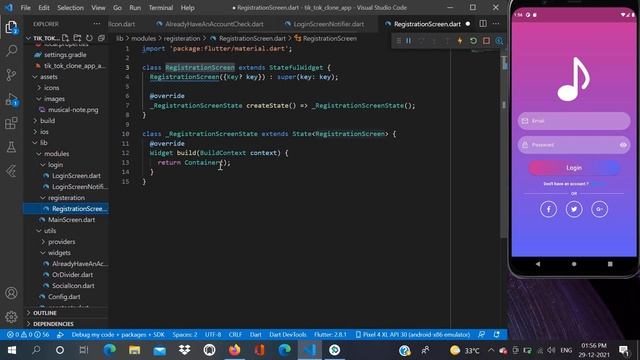This screenshot has height=360, width=640.
Task: Open File Explorer from the taskbar
Action: coord(134,350)
